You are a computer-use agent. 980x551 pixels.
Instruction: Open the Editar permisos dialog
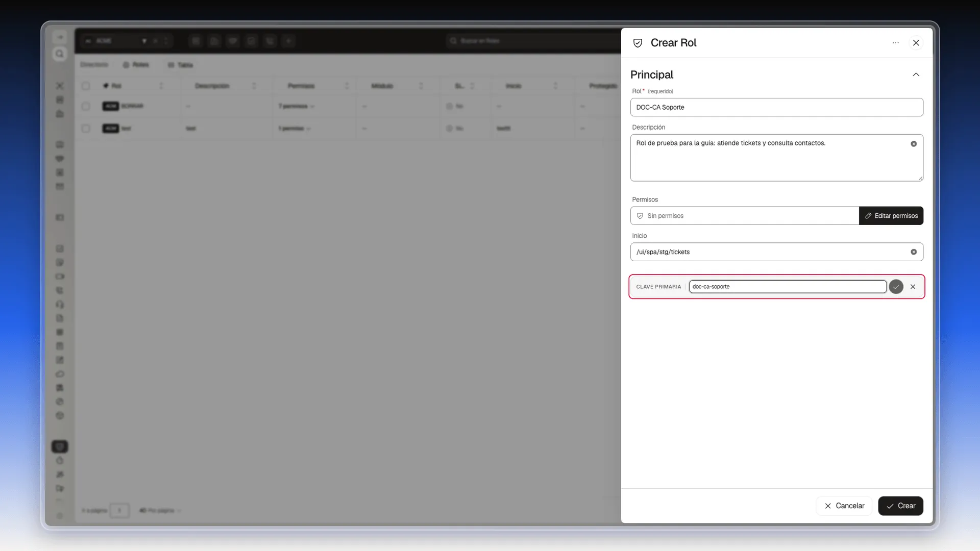[891, 216]
